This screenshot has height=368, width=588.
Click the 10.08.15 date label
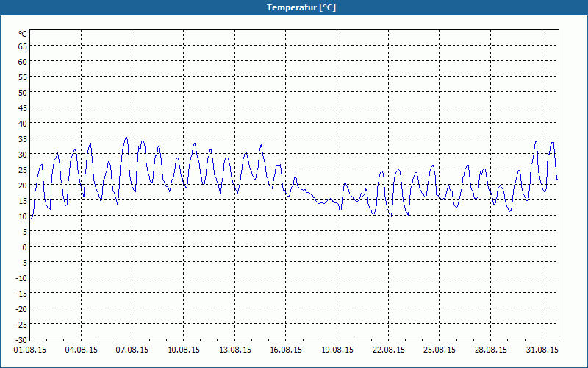[184, 350]
